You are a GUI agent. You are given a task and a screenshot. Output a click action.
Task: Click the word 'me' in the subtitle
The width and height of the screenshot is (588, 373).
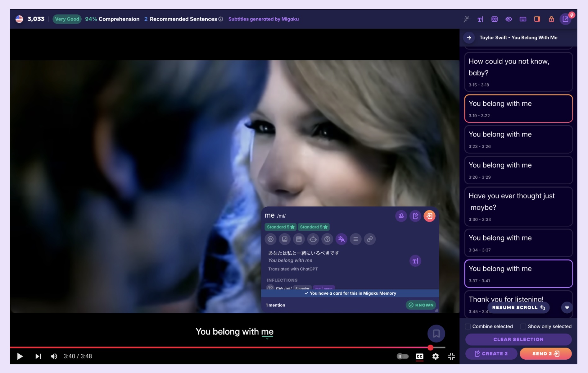click(x=267, y=332)
